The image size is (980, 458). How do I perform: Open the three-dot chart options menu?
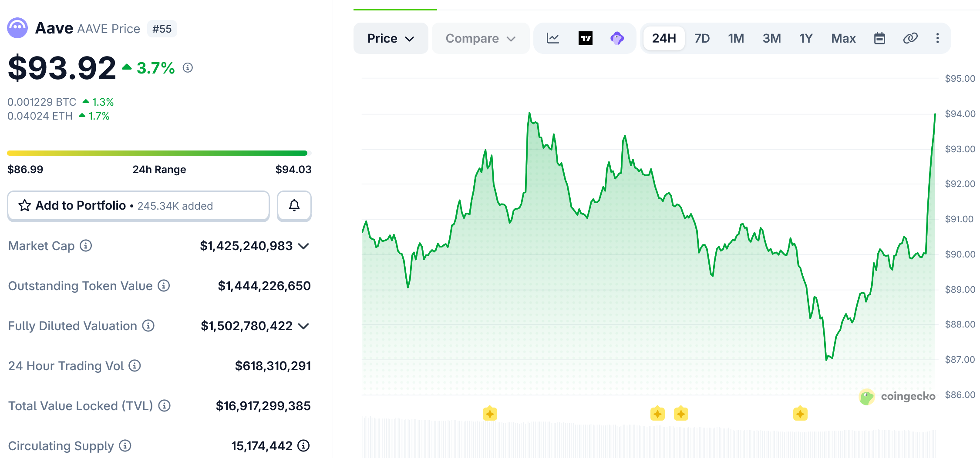(x=938, y=38)
